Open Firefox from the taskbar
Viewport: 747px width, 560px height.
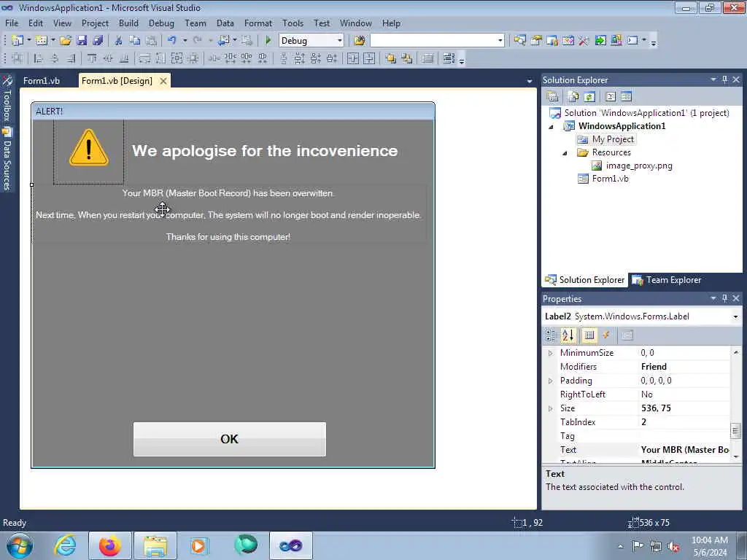110,545
